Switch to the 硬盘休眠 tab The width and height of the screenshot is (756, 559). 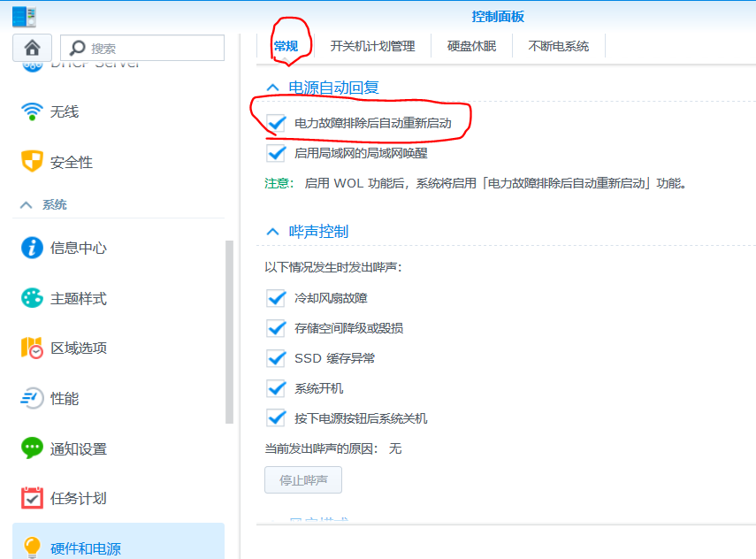pyautogui.click(x=471, y=46)
